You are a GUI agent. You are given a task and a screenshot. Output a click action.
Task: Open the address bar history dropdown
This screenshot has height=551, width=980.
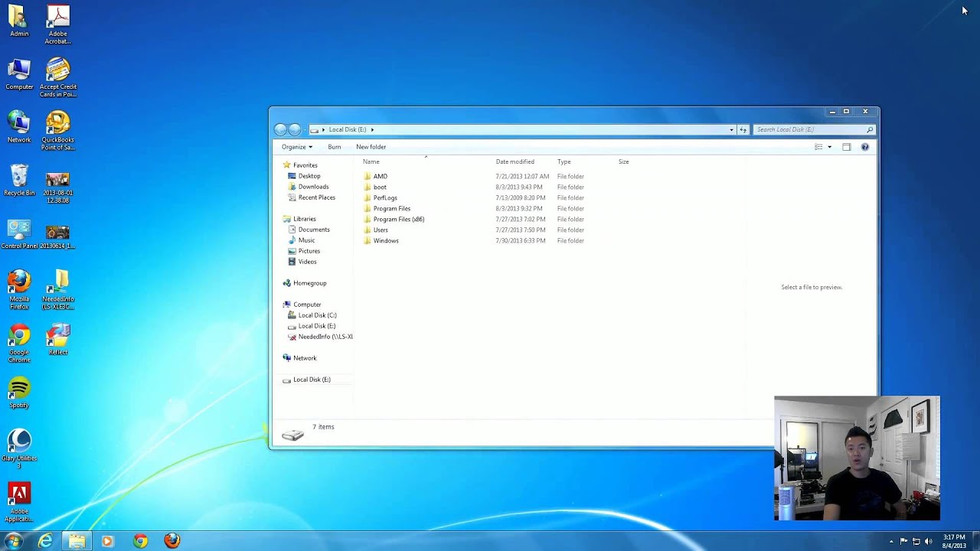tap(731, 130)
